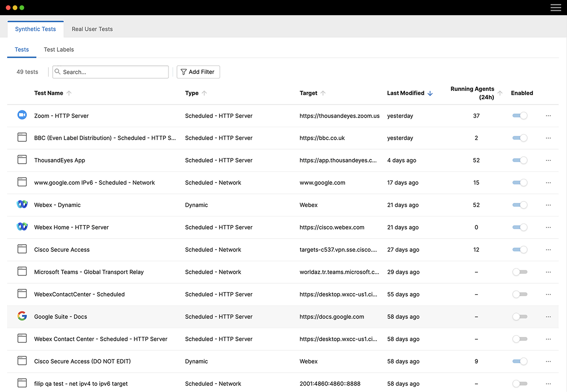Enable the Microsoft Teams Global Transport Relay toggle
567x392 pixels.
[x=520, y=272]
